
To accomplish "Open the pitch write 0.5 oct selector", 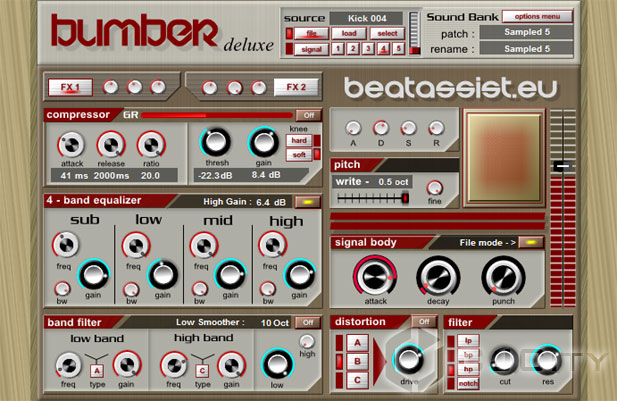I will tap(372, 182).
